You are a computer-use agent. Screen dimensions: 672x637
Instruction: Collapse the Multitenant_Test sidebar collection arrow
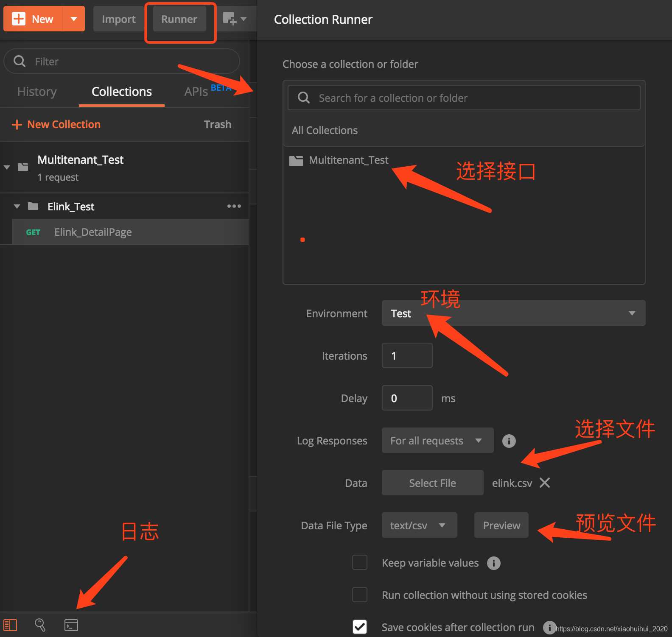click(7, 167)
